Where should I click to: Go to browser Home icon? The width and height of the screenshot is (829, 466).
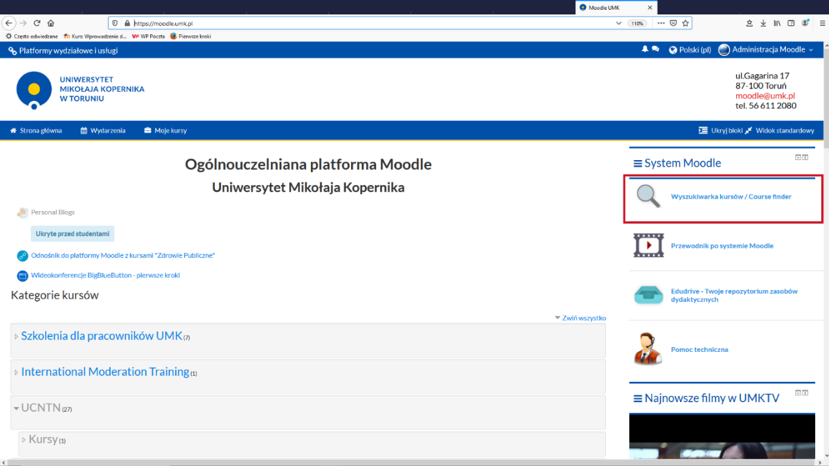click(x=51, y=23)
